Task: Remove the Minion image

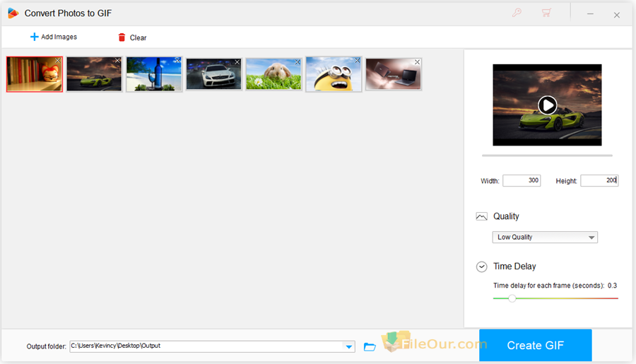Action: coord(358,61)
